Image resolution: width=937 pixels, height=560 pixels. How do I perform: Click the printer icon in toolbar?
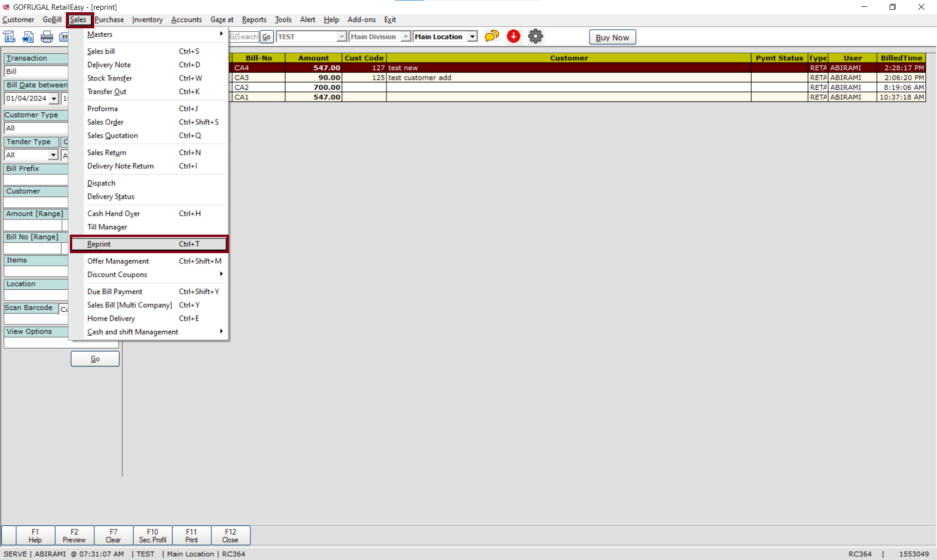click(47, 37)
